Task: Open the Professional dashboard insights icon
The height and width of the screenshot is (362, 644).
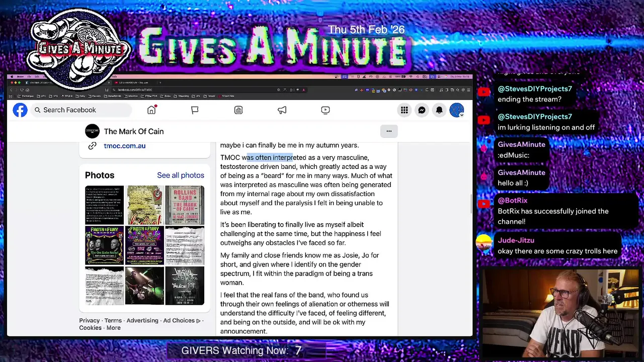Action: coord(238,110)
